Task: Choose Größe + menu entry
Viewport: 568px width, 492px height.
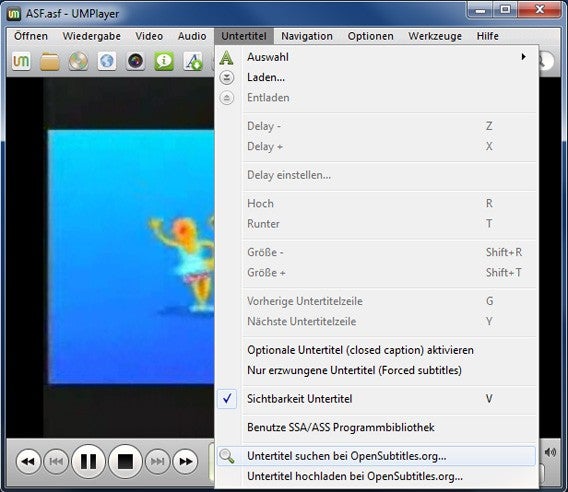Action: 376,273
